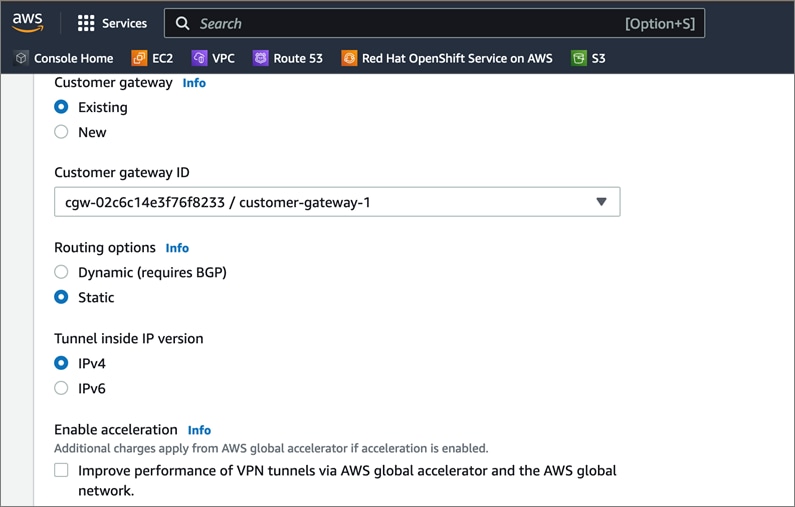Open Info link beside Enable acceleration
This screenshot has width=795, height=507.
199,430
